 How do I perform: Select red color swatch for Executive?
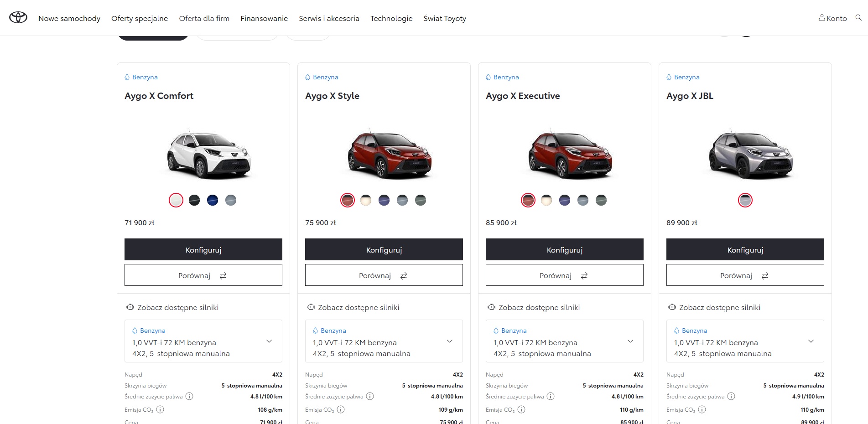click(x=528, y=200)
